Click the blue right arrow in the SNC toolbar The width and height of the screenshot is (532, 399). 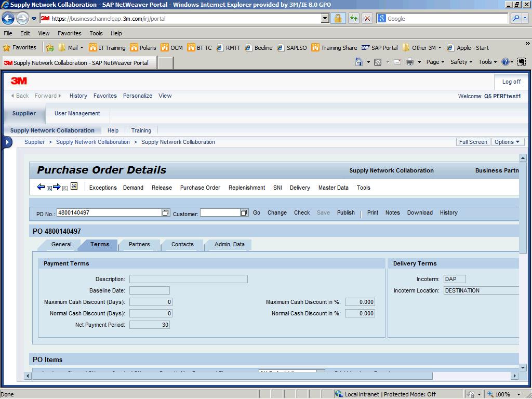[x=57, y=187]
